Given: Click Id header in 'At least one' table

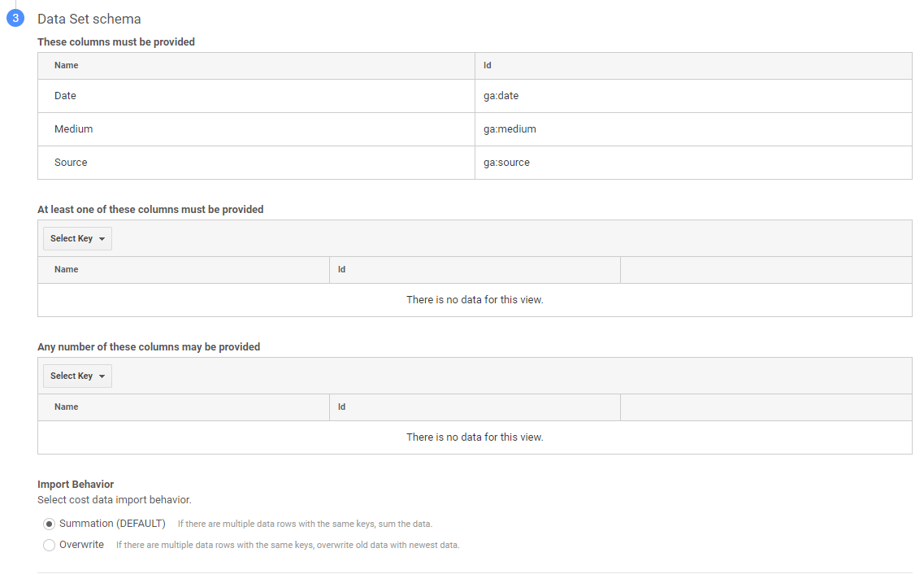Looking at the screenshot, I should tap(341, 269).
